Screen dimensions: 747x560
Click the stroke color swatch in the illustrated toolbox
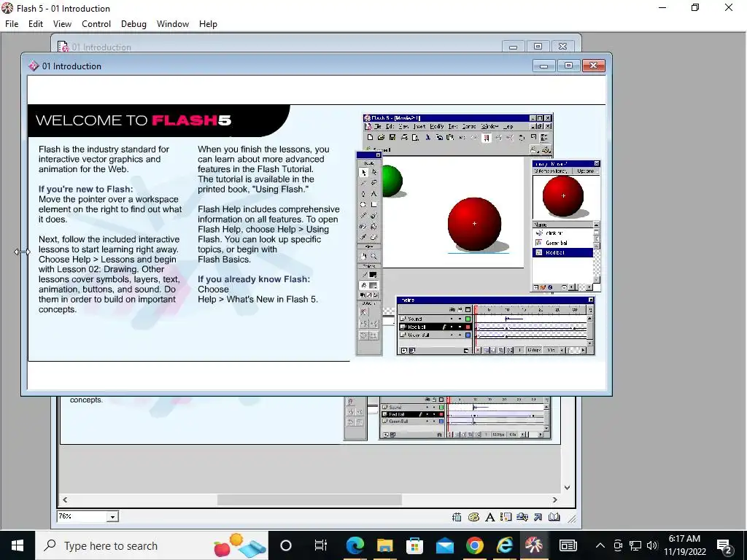point(373,275)
